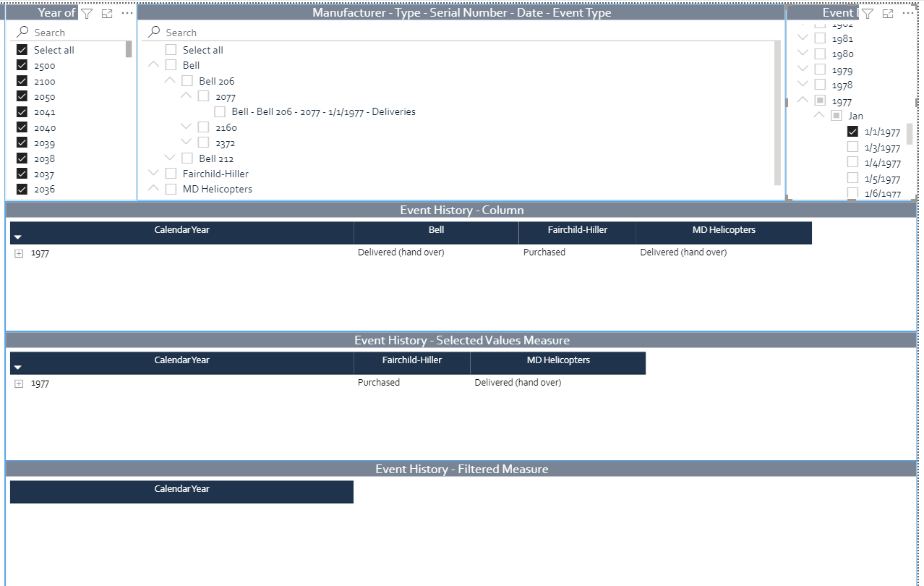
Task: Uncheck year 2036 in Year slicer
Action: 22,189
